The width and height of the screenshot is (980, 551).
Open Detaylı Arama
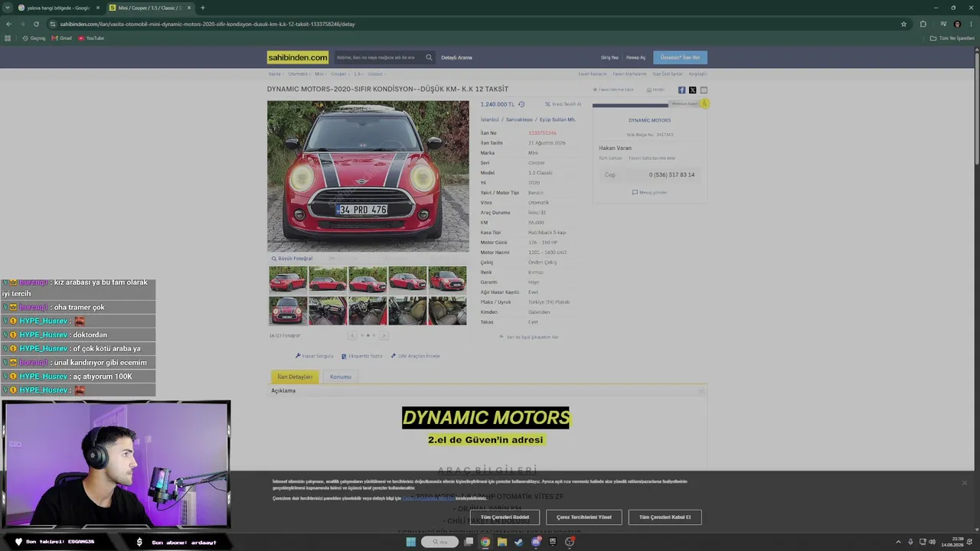tap(456, 57)
